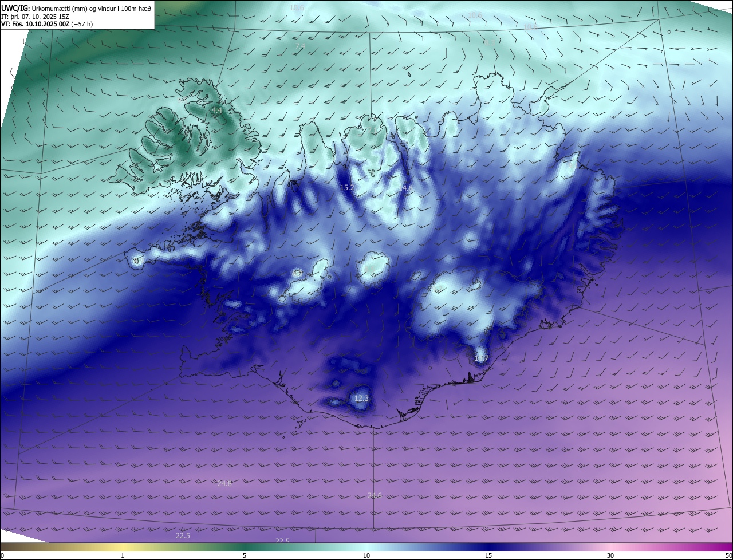Click the 'IT: þri. 07. 10. 2025 15Z' line
Screen dimensions: 733x560
[x=35, y=17]
